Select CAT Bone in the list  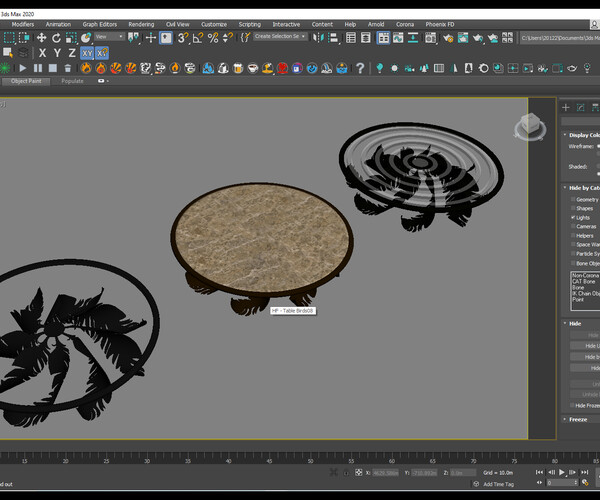[585, 281]
